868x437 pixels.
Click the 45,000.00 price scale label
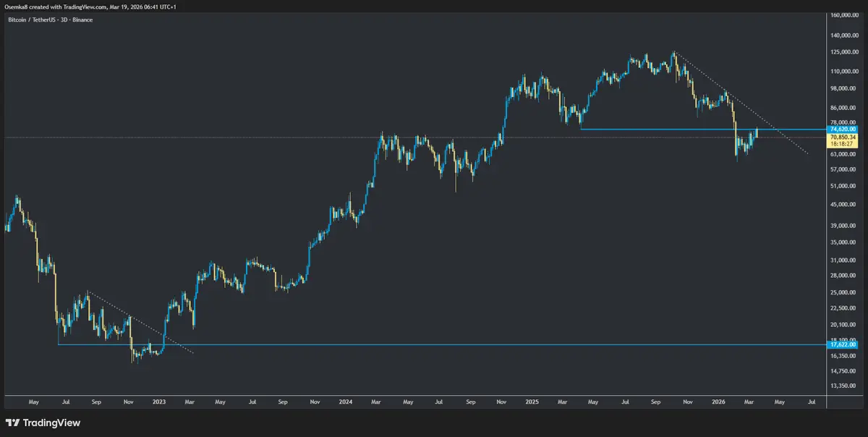tap(844, 205)
